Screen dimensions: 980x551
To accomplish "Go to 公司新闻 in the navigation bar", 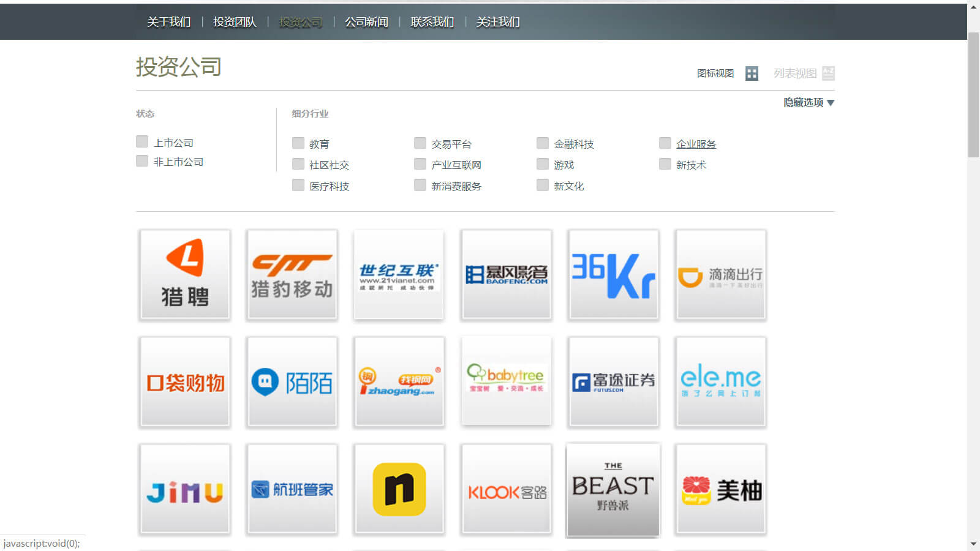I will [366, 22].
